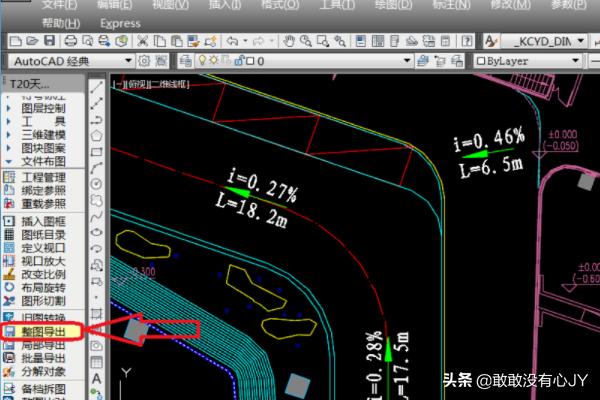Save the drawing with the floppy disk icon

point(50,41)
